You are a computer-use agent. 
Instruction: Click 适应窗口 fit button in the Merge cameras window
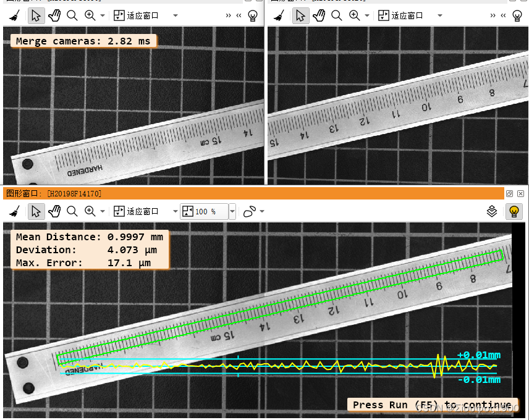(x=136, y=15)
